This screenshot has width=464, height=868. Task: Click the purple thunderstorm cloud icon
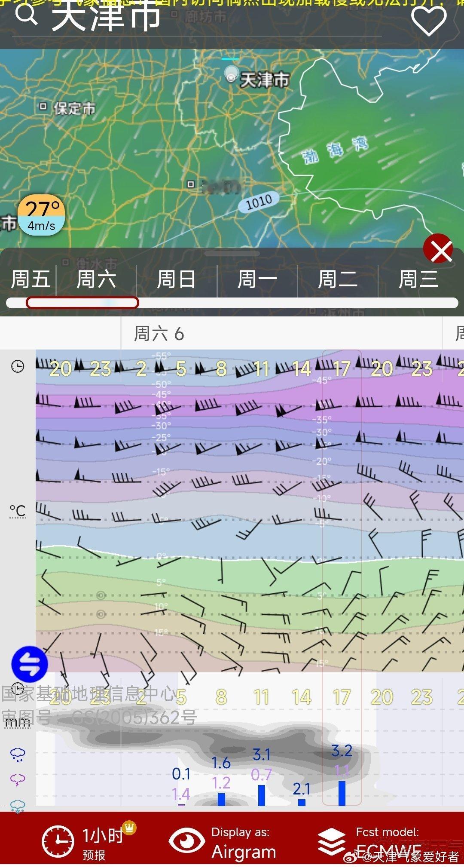tap(18, 779)
